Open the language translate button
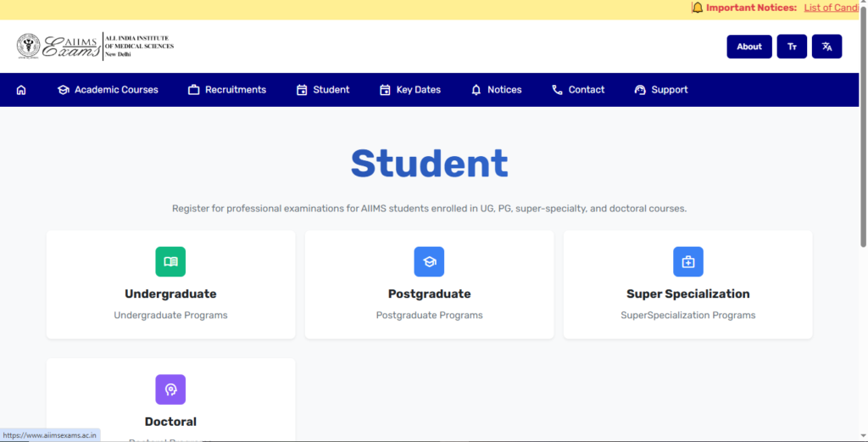 click(826, 47)
